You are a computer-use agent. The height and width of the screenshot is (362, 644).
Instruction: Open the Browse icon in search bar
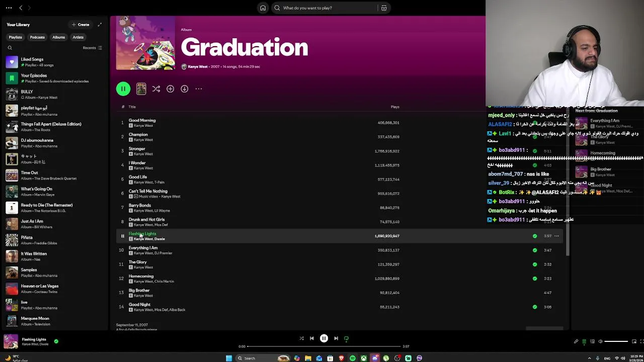[x=384, y=8]
